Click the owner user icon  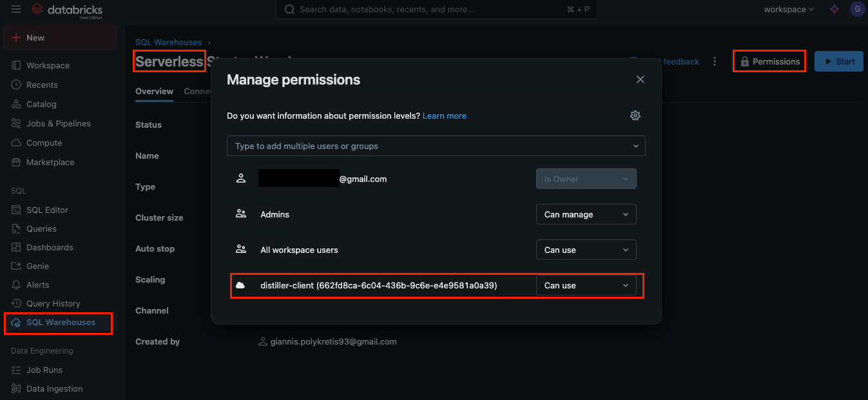click(x=241, y=179)
